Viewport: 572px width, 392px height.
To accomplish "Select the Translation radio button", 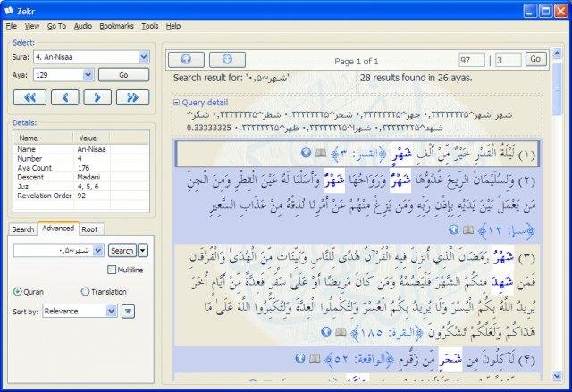I will pyautogui.click(x=85, y=292).
